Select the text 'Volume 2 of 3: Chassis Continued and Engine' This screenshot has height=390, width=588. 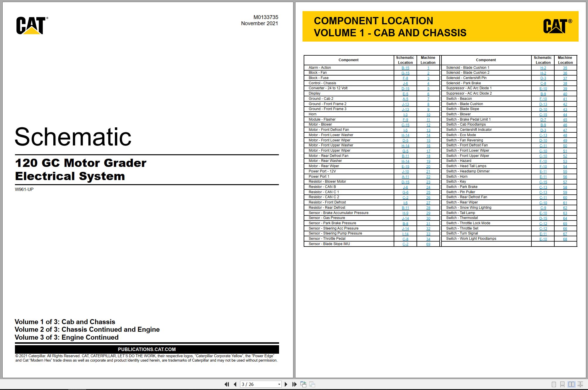(x=87, y=330)
